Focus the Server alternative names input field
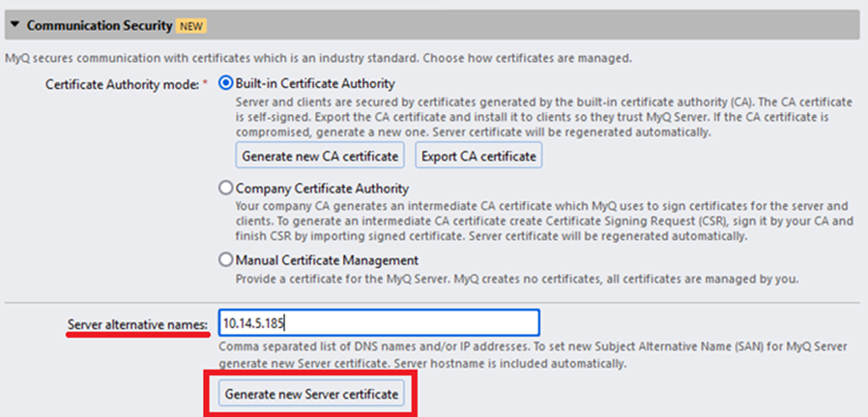The image size is (868, 417). (x=377, y=322)
